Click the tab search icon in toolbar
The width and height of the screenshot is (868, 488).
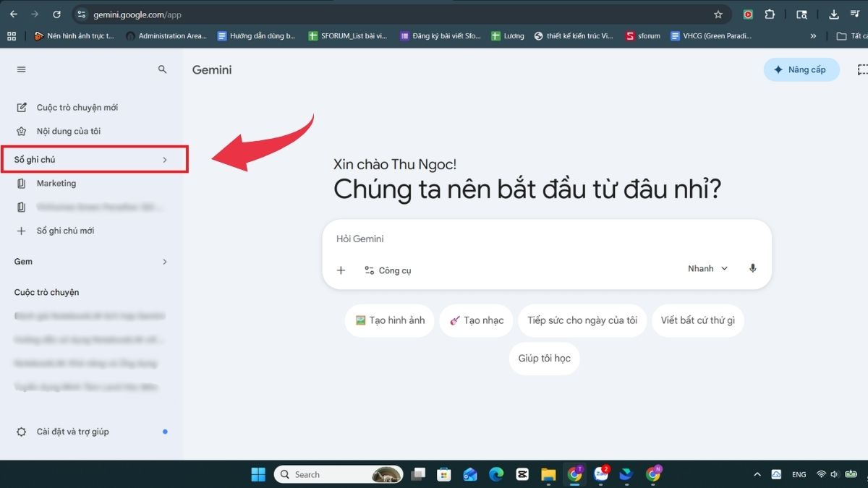coord(801,14)
